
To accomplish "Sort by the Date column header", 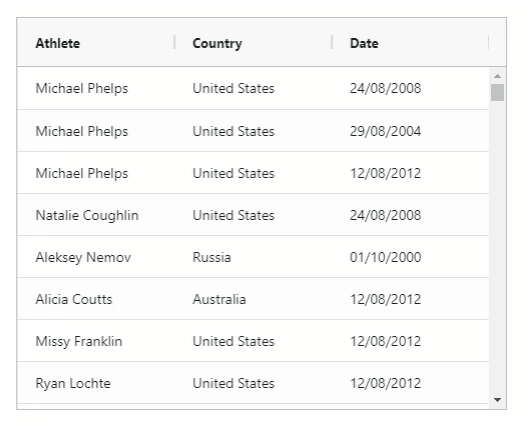I will coord(364,43).
